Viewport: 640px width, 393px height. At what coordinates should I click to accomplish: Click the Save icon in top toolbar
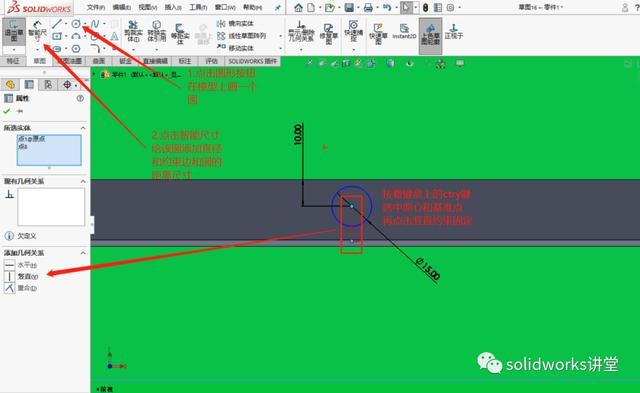[x=349, y=7]
